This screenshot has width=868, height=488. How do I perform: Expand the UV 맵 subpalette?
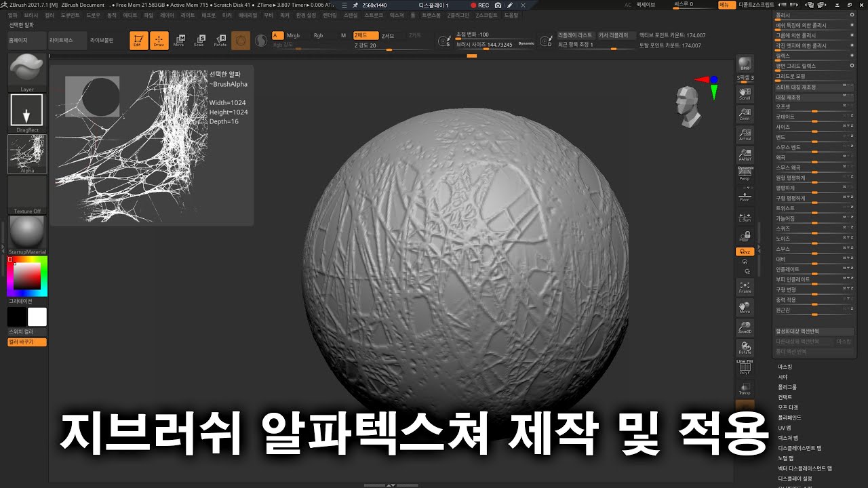(x=785, y=428)
